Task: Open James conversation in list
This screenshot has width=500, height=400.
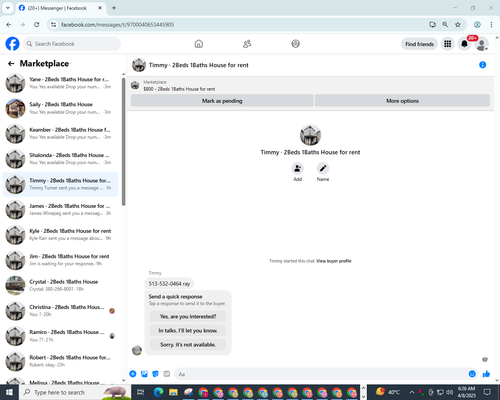Action: click(60, 210)
